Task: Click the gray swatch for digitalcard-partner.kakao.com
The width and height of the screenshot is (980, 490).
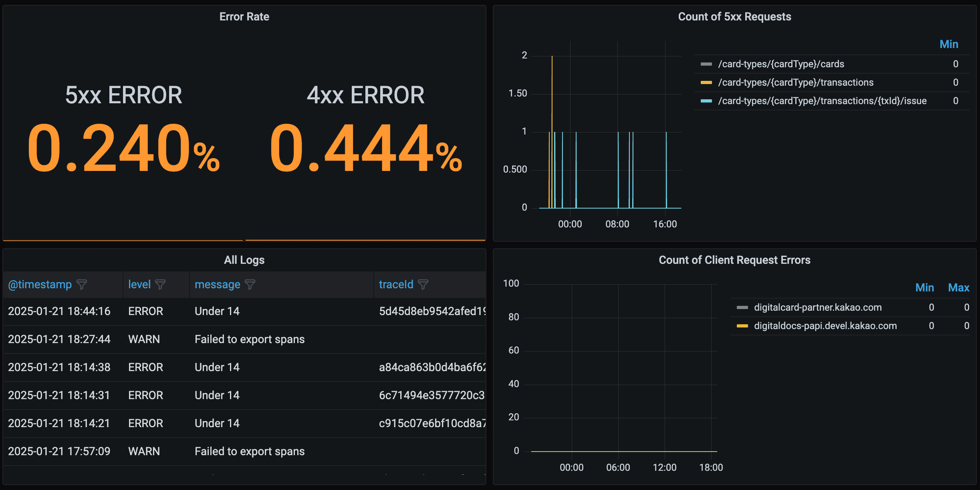Action: 742,307
